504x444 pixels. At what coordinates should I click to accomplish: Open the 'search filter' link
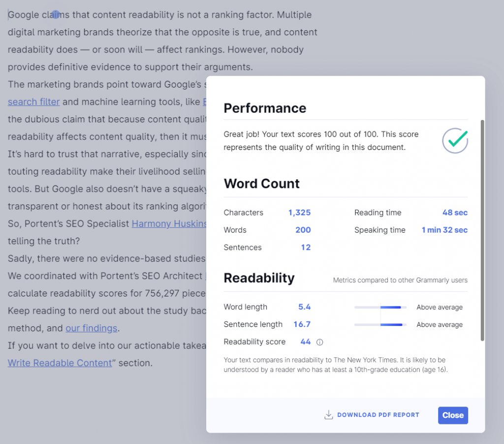coord(34,102)
